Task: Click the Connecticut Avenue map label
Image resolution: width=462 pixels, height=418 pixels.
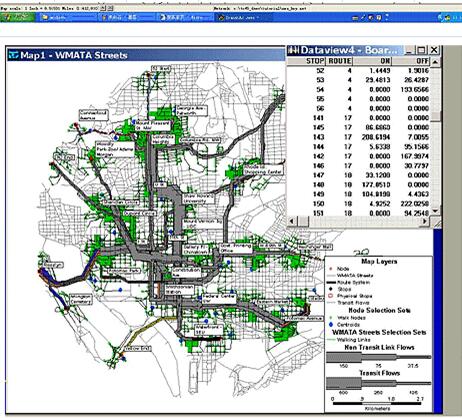Action: coord(93,115)
